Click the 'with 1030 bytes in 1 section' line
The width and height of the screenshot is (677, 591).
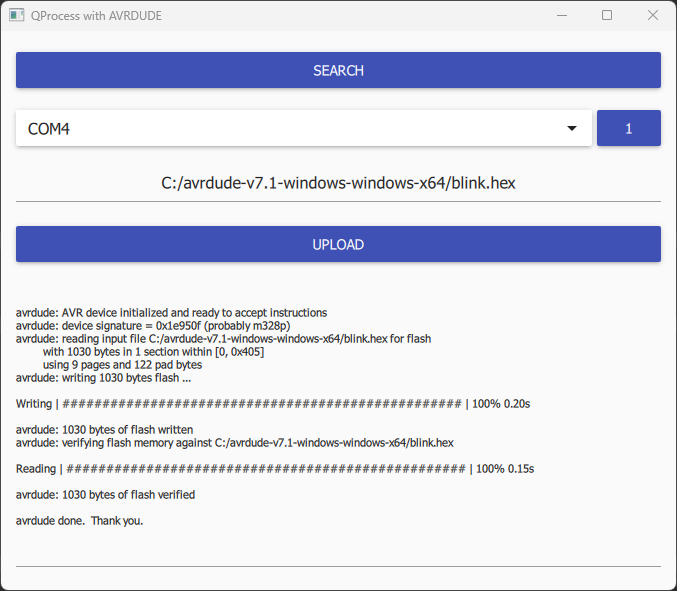coord(153,352)
